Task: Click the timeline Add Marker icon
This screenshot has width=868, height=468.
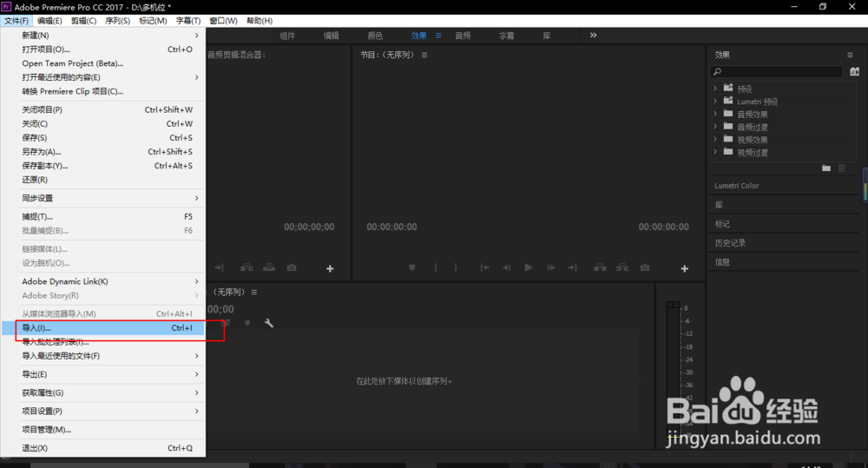Action: pyautogui.click(x=247, y=323)
